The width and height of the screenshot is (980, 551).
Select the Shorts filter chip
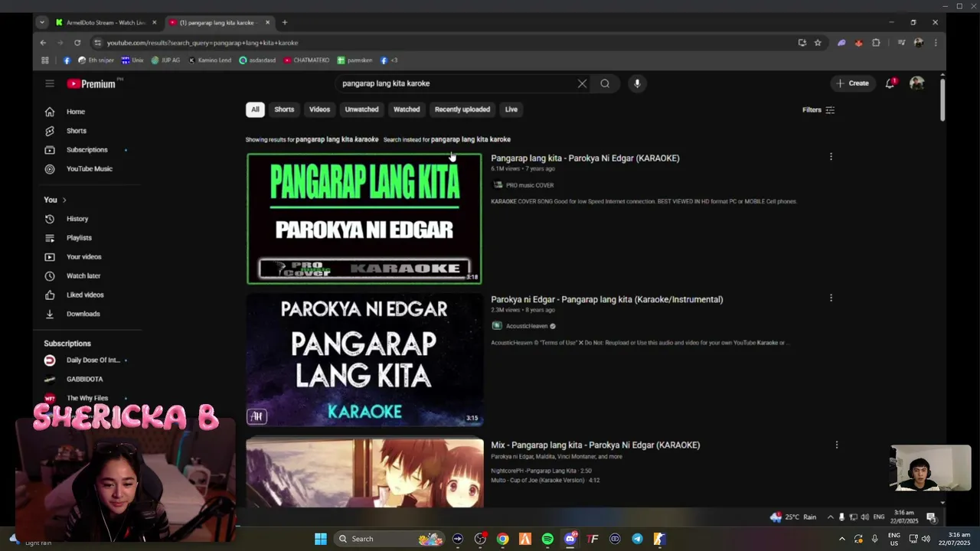[284, 109]
